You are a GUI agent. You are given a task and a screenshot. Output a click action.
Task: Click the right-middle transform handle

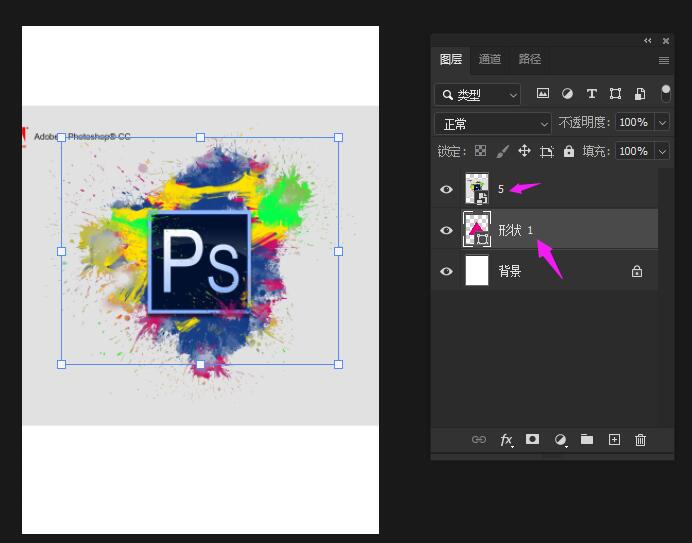(x=338, y=251)
